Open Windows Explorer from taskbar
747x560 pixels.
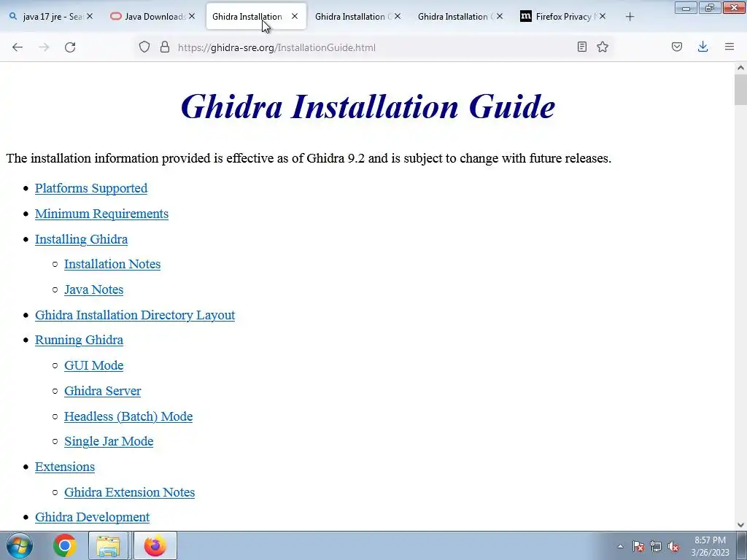(x=108, y=545)
